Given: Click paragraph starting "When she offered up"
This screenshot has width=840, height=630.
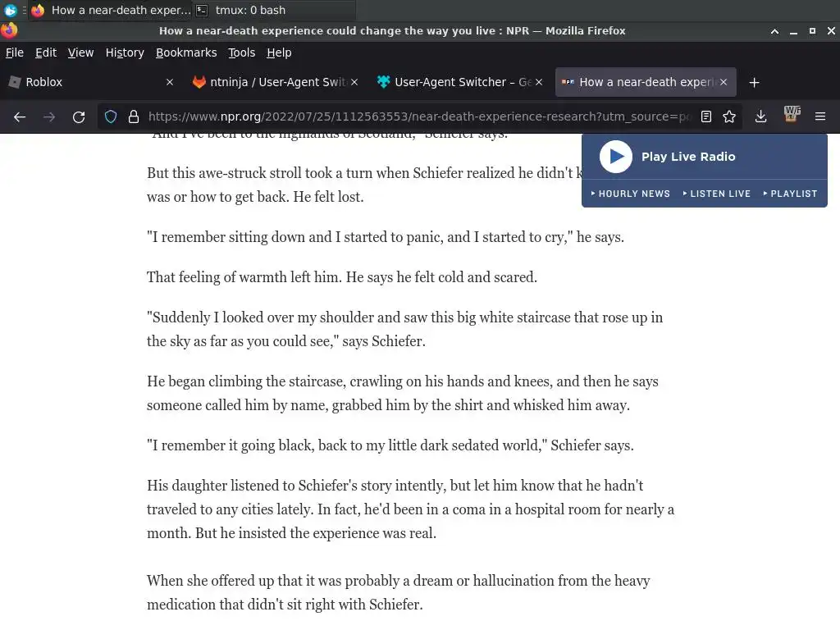Looking at the screenshot, I should 399,592.
